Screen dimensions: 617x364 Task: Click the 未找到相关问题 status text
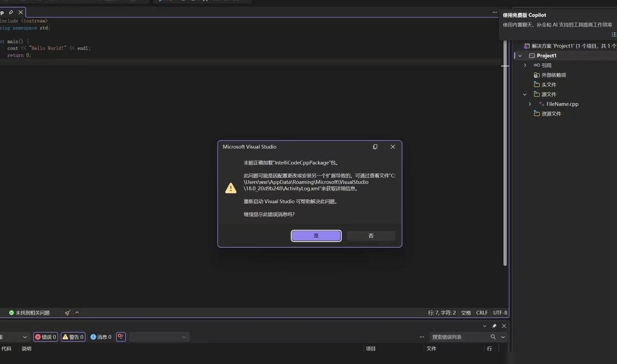coord(32,313)
